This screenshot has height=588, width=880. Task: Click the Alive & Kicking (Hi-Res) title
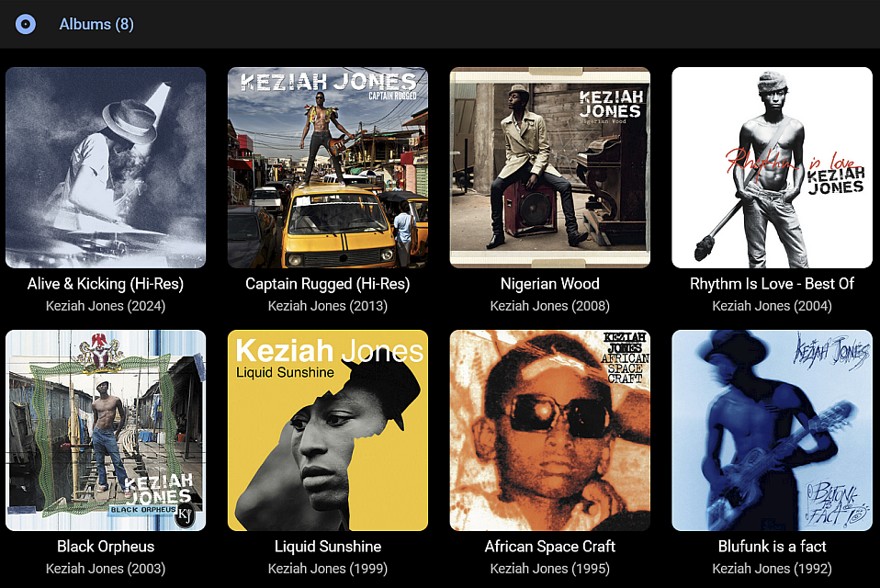pos(106,284)
